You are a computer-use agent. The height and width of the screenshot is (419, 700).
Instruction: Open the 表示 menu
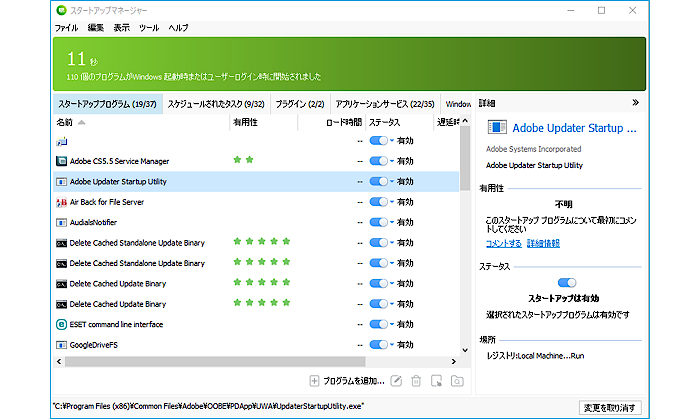click(121, 28)
